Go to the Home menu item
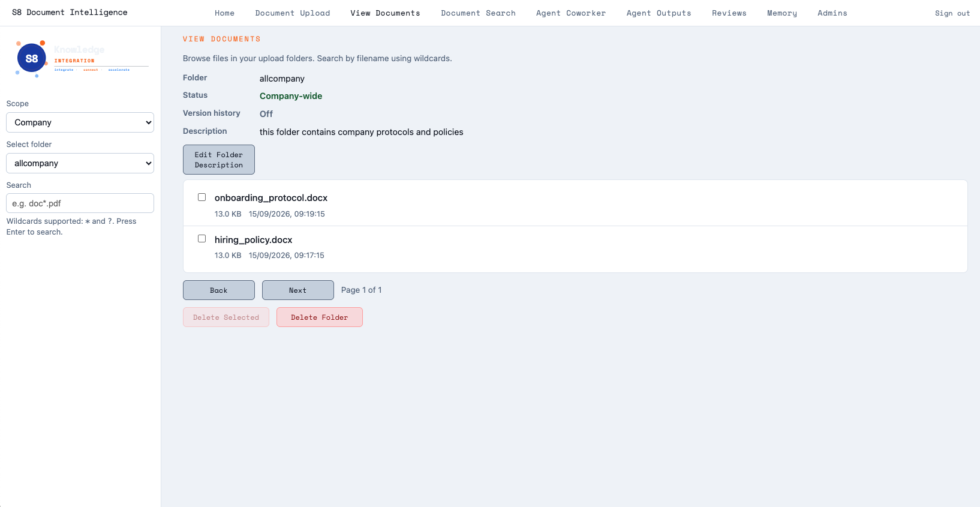 point(224,13)
